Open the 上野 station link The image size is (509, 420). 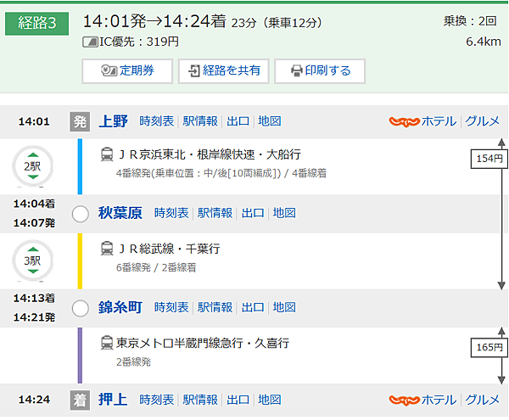pyautogui.click(x=113, y=121)
